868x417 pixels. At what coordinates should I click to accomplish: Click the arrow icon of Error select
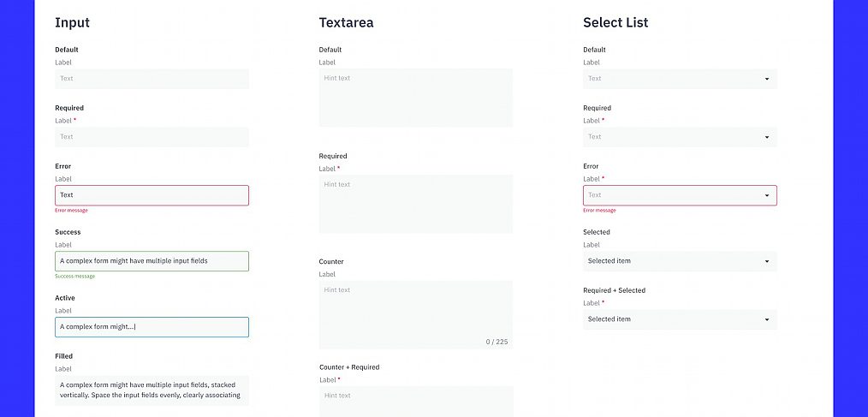pyautogui.click(x=767, y=195)
